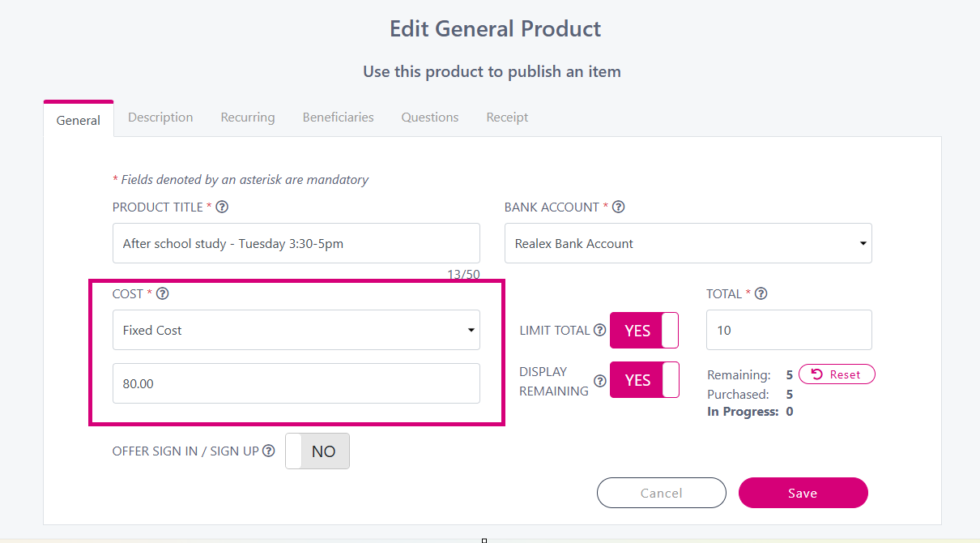The width and height of the screenshot is (980, 543).
Task: Click help icon beside Limit Total
Action: tap(599, 330)
